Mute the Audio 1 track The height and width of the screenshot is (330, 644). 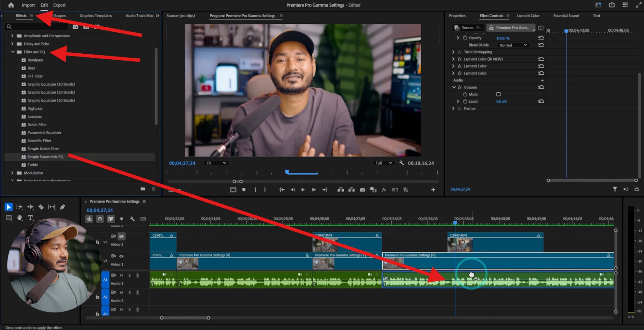121,275
